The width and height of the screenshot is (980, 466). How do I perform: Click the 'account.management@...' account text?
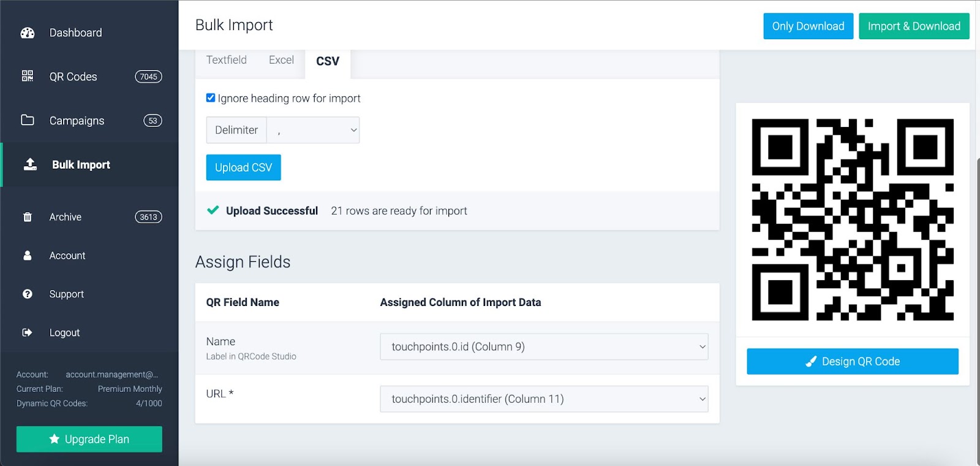[x=112, y=375]
